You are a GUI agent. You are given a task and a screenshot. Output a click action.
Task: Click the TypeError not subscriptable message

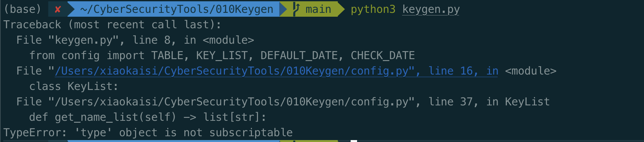tap(148, 133)
